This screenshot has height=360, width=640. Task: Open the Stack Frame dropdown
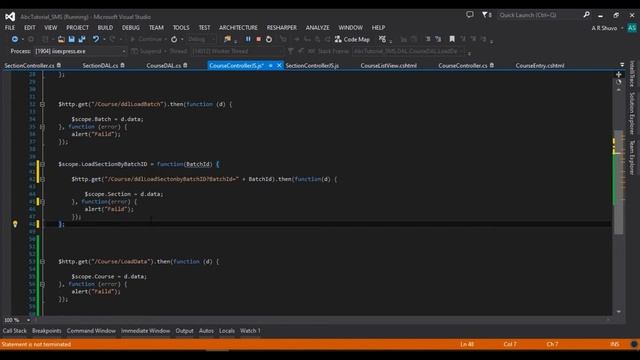coord(462,51)
